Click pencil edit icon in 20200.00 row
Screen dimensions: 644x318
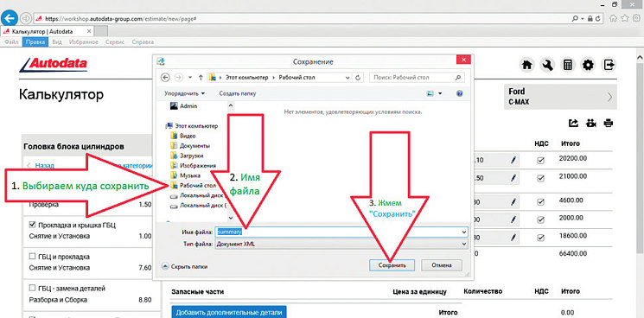click(513, 161)
